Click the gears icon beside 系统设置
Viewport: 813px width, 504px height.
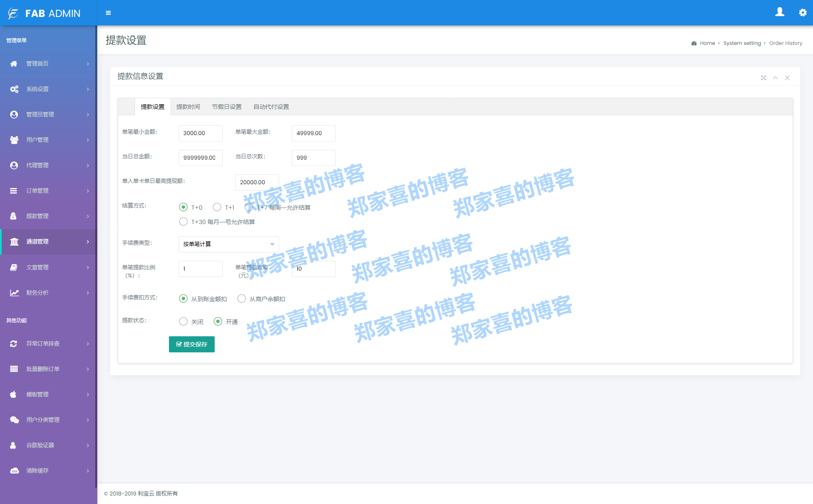tap(14, 89)
